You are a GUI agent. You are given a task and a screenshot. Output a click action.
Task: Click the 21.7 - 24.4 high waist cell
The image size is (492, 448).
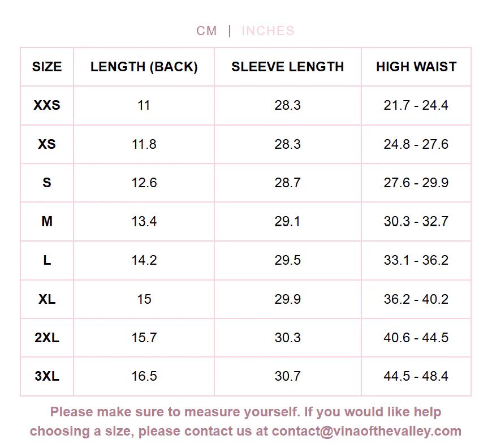[416, 105]
